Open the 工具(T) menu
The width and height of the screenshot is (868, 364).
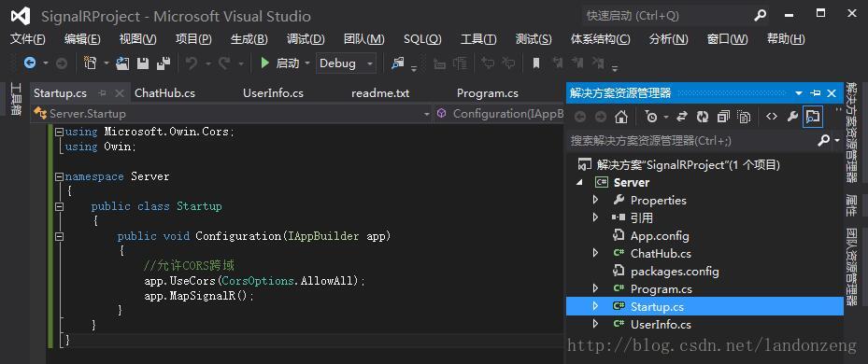point(478,39)
